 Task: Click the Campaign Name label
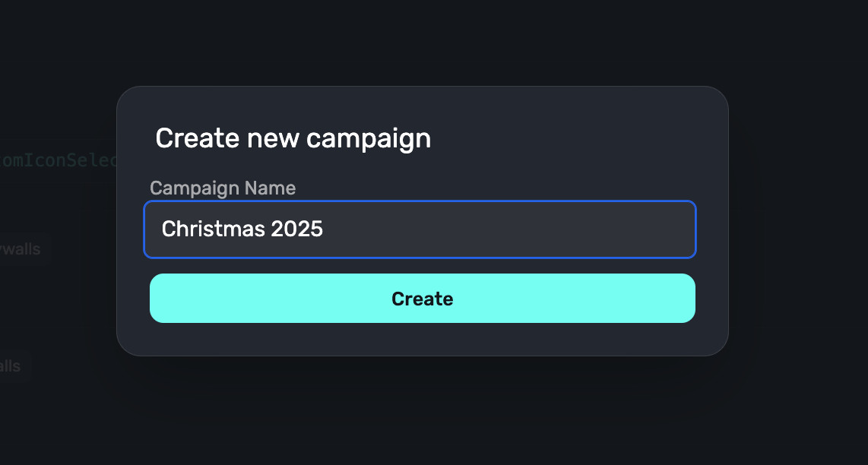coord(223,188)
